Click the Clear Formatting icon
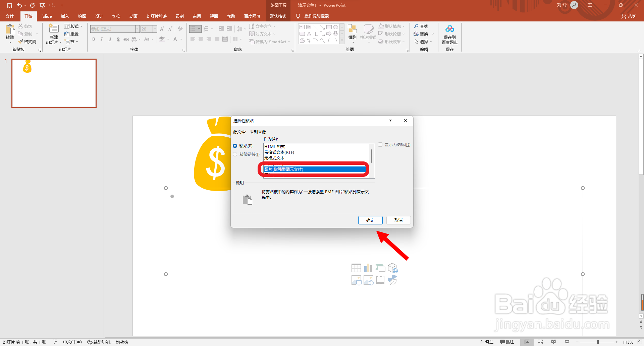This screenshot has width=644, height=346. tap(180, 29)
